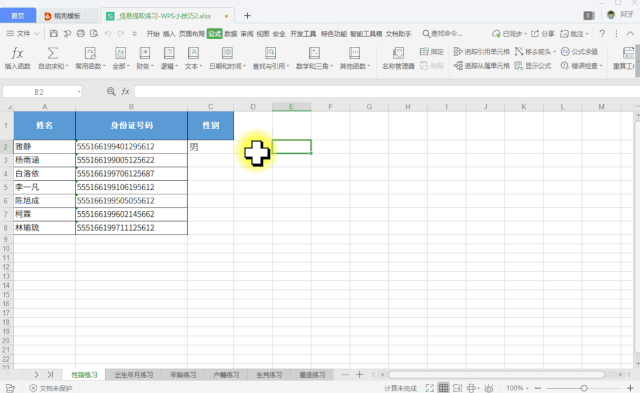Viewport: 640px width, 393px height.
Task: Switch to the Page Layout (页面布局) tab
Action: [x=191, y=33]
